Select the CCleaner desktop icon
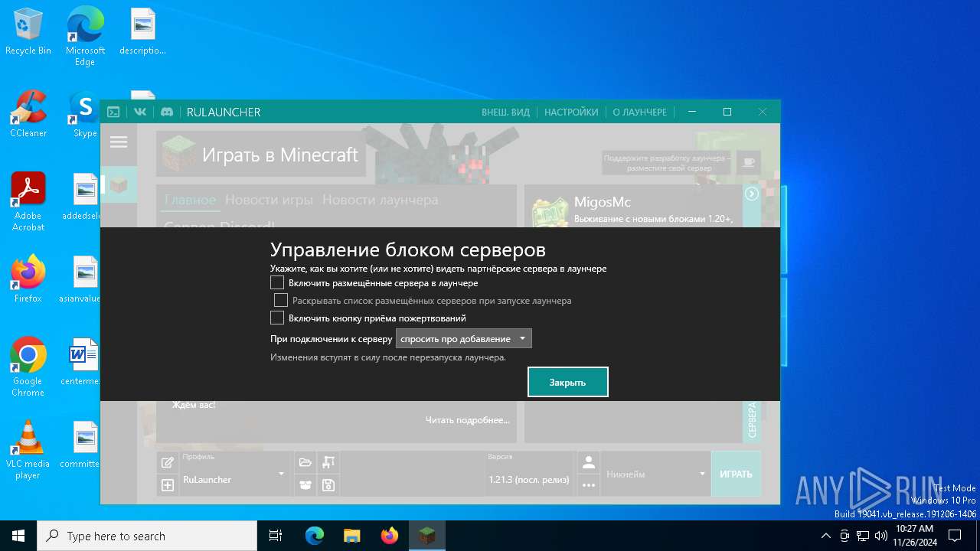This screenshot has height=551, width=980. pyautogui.click(x=28, y=115)
